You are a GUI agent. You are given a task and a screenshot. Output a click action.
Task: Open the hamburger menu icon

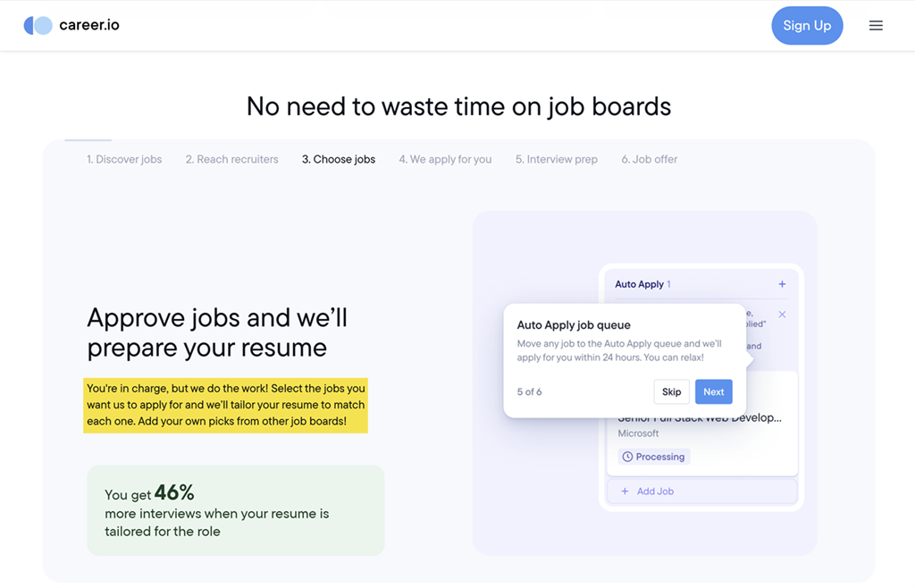coord(876,26)
